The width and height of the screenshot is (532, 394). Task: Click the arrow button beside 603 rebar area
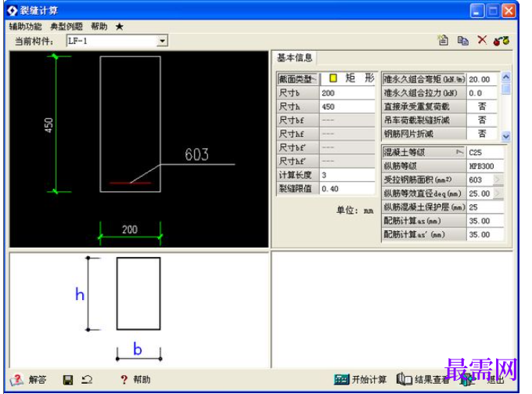[498, 179]
